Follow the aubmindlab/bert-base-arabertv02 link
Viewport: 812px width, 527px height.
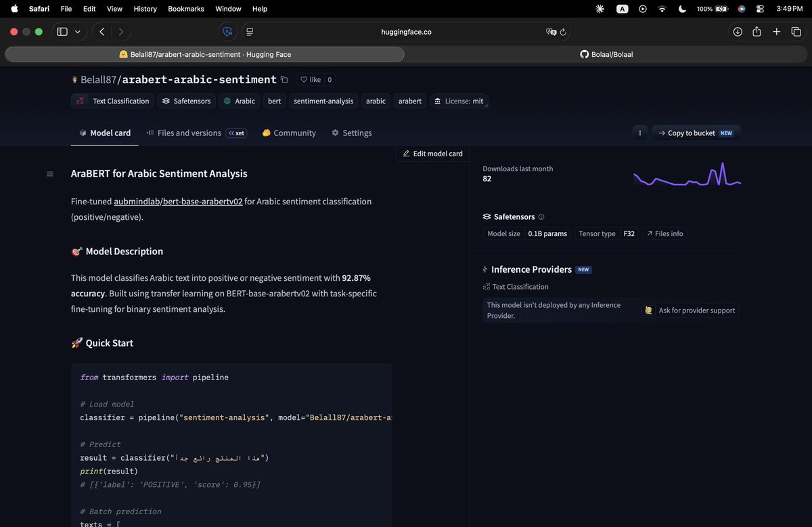(x=178, y=201)
